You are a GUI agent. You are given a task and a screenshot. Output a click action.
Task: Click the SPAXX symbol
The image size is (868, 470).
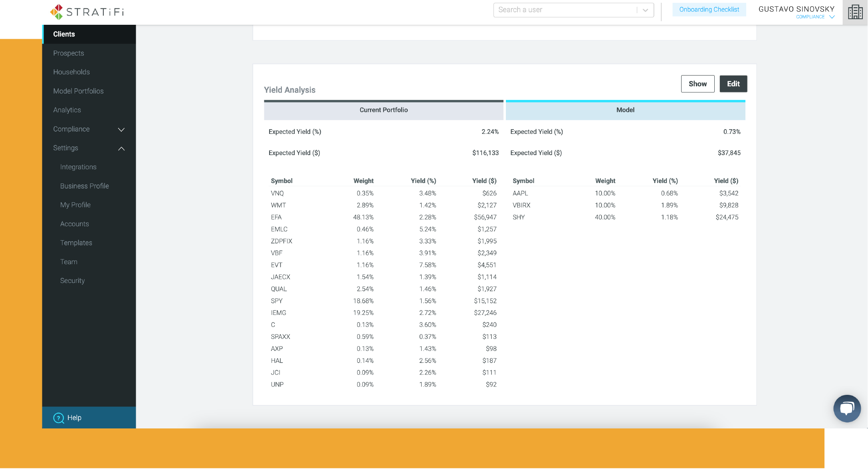click(280, 337)
